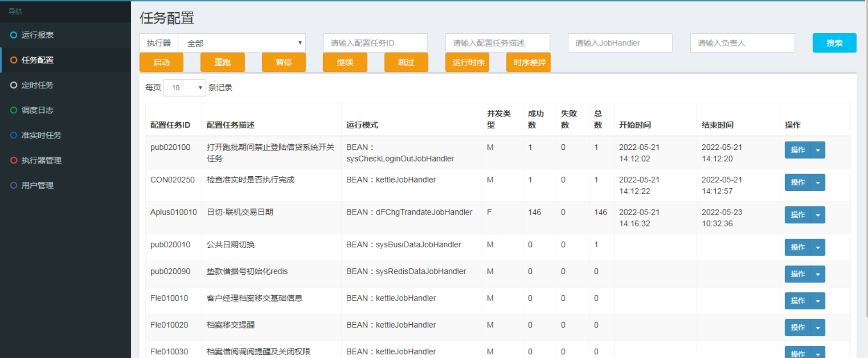The image size is (868, 358).
Task: Open the 执行器 dropdown showing 全部
Action: click(241, 43)
